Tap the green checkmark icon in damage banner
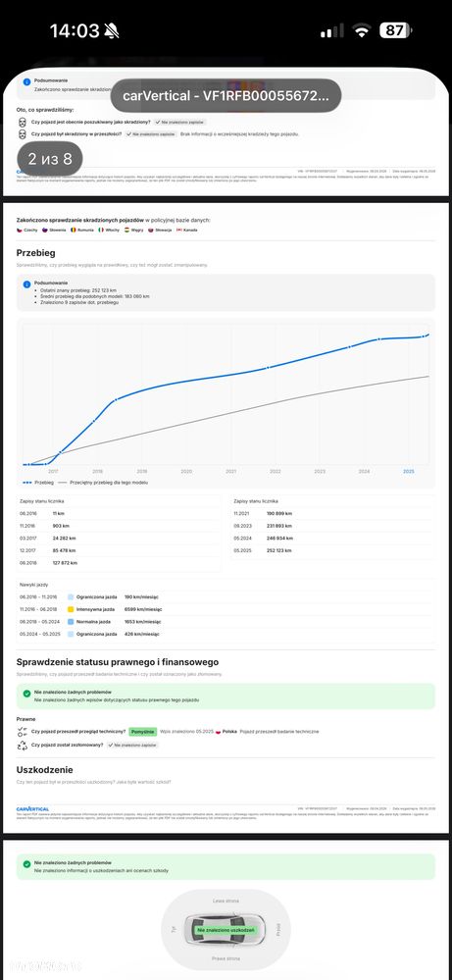The width and height of the screenshot is (452, 980). pos(26,863)
